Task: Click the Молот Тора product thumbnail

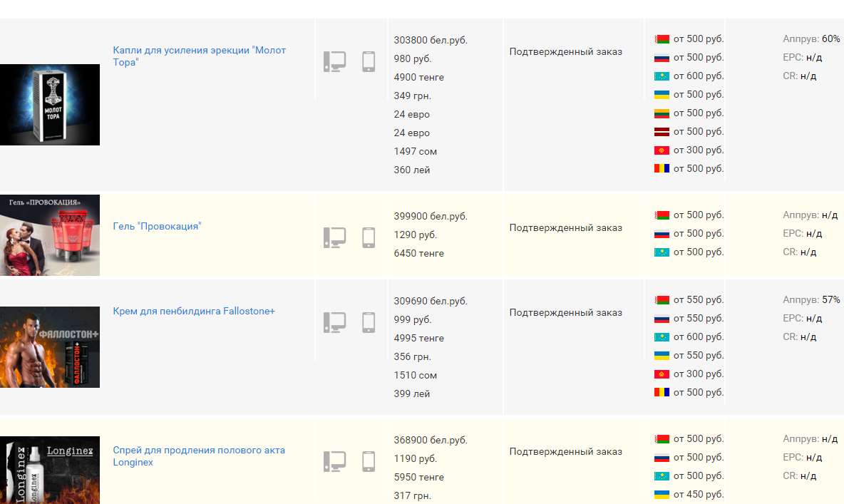Action: pos(50,105)
